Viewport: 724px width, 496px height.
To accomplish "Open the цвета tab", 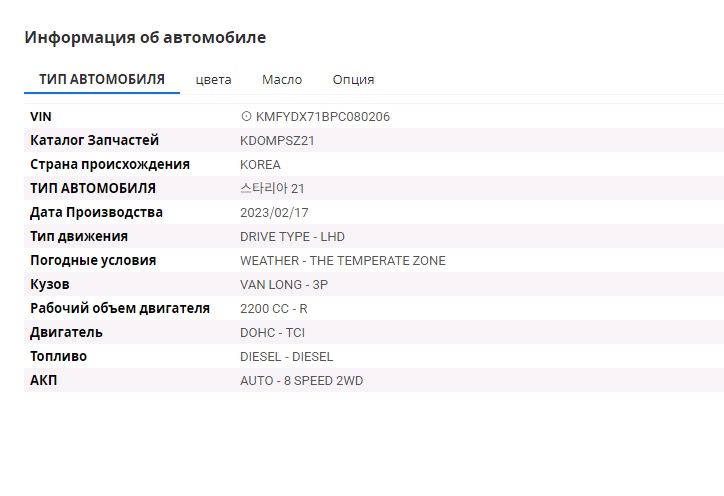I will click(213, 79).
